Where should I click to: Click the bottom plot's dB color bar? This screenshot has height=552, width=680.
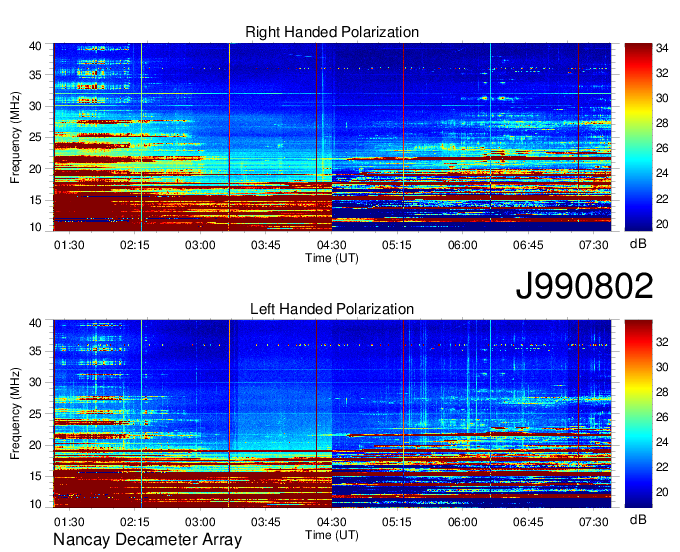[638, 414]
